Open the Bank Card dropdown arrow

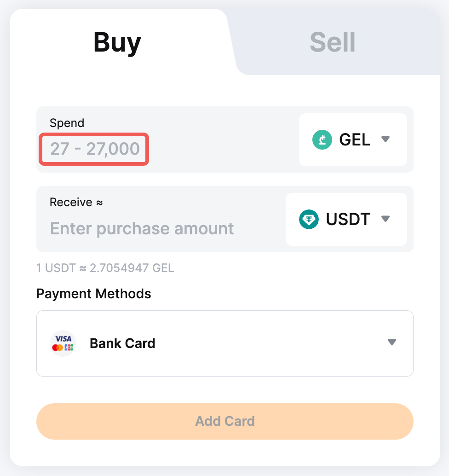(x=392, y=342)
